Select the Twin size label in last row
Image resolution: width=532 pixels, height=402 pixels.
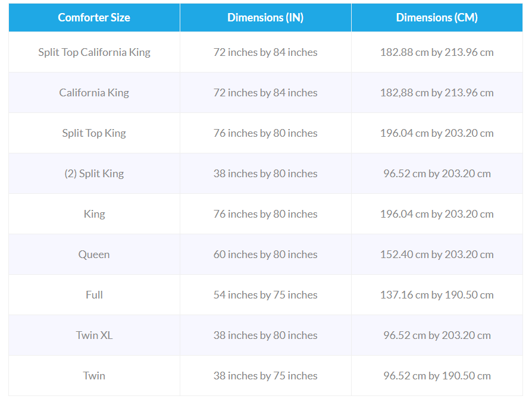pyautogui.click(x=94, y=376)
